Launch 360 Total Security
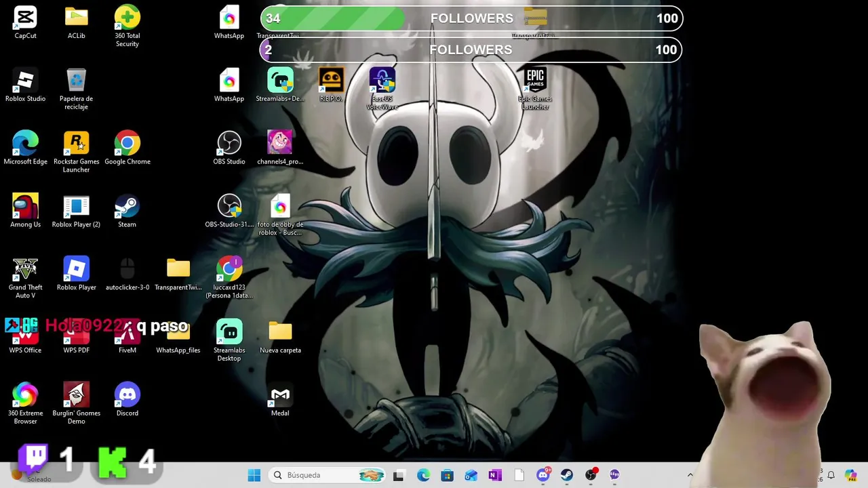868x488 pixels. [127, 26]
